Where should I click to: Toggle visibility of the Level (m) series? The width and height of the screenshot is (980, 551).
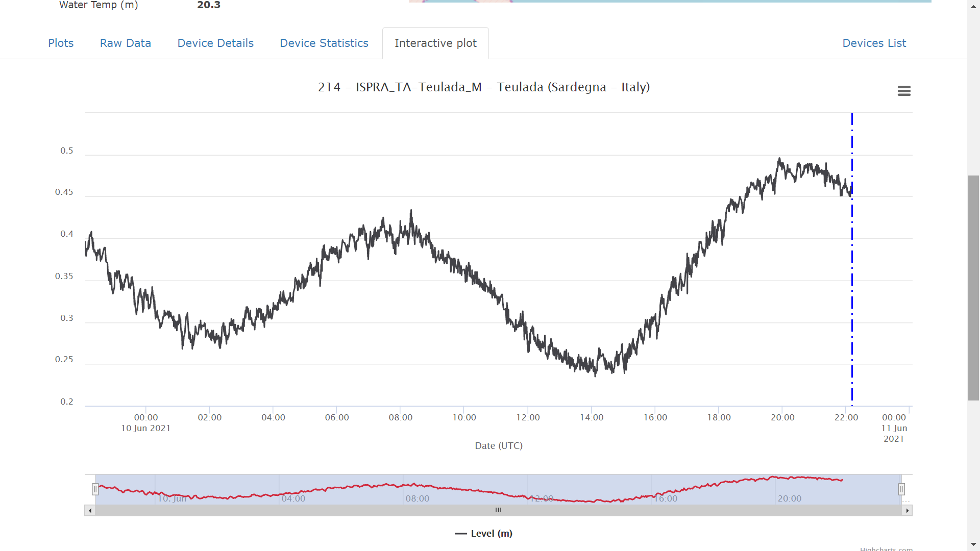click(482, 533)
